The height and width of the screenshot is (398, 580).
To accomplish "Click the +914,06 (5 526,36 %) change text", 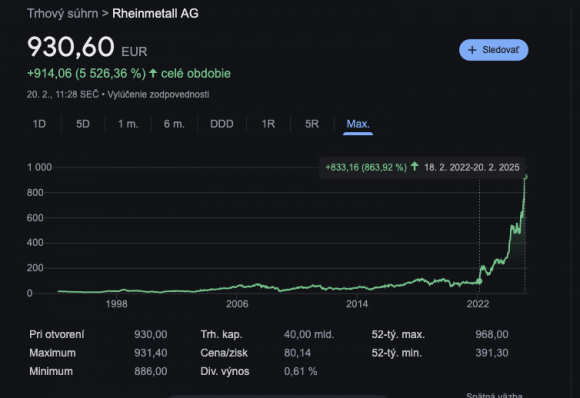I will 87,74.
